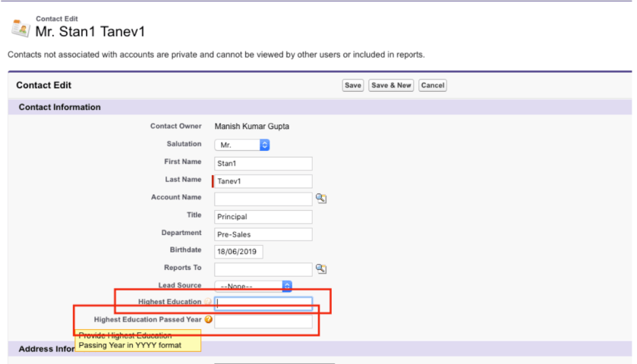Click the Save & New button
Screen dimensions: 637x364
pos(391,86)
